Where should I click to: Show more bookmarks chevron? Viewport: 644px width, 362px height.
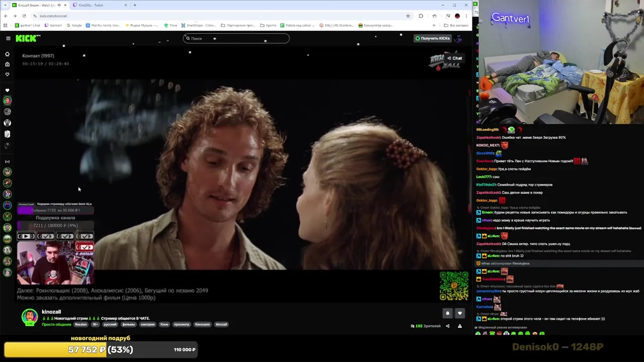pos(434,25)
